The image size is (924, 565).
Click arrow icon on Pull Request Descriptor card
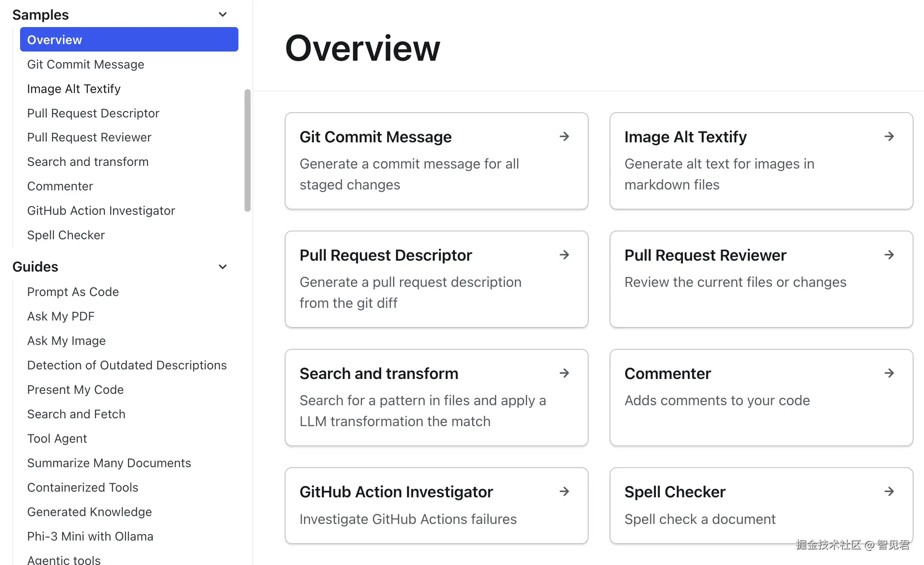tap(564, 255)
